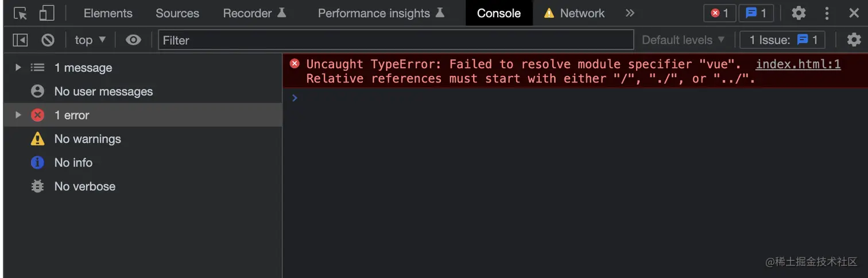Expand the 1 error group

click(18, 115)
